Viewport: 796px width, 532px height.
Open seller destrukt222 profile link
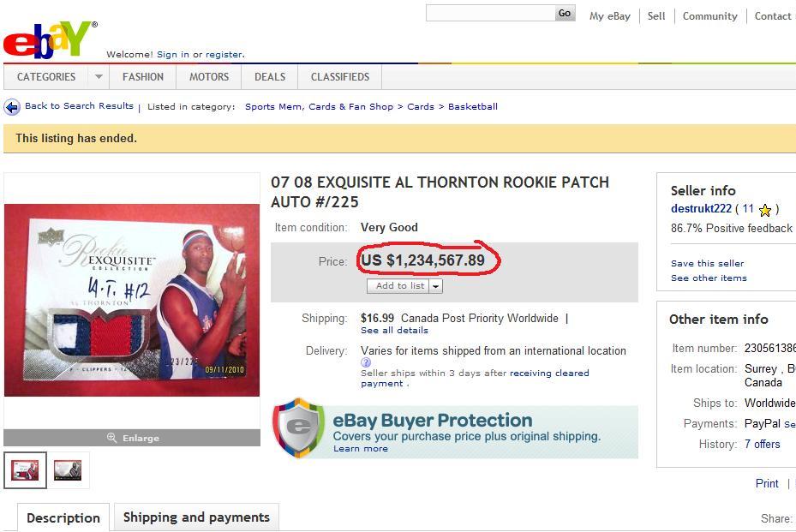click(701, 209)
